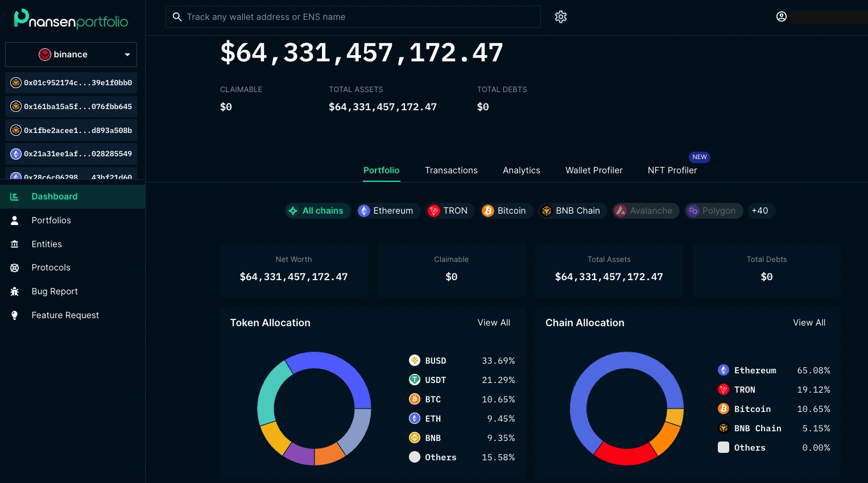Filter portfolio by Ethereum chain
The width and height of the screenshot is (868, 483).
[x=388, y=211]
